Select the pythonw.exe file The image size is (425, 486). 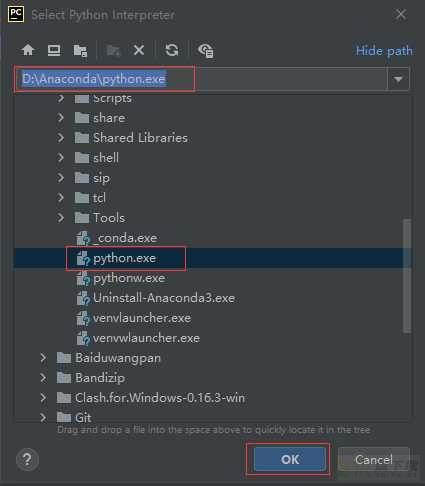(121, 278)
